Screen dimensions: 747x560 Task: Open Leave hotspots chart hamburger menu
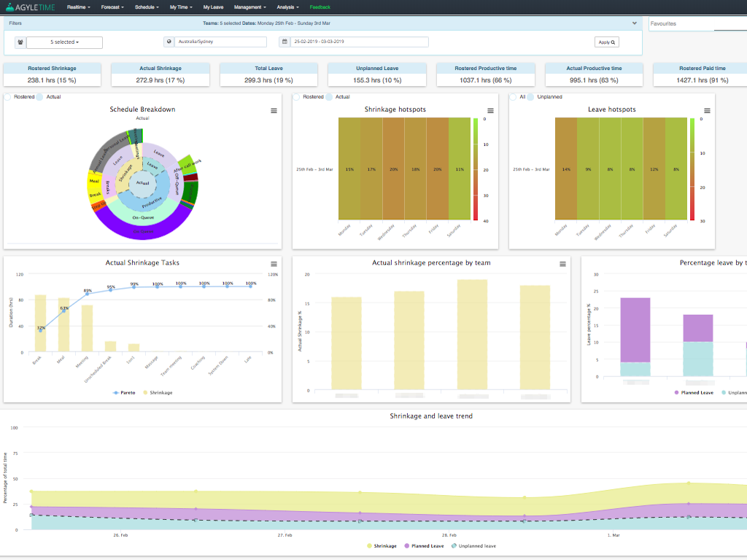707,111
